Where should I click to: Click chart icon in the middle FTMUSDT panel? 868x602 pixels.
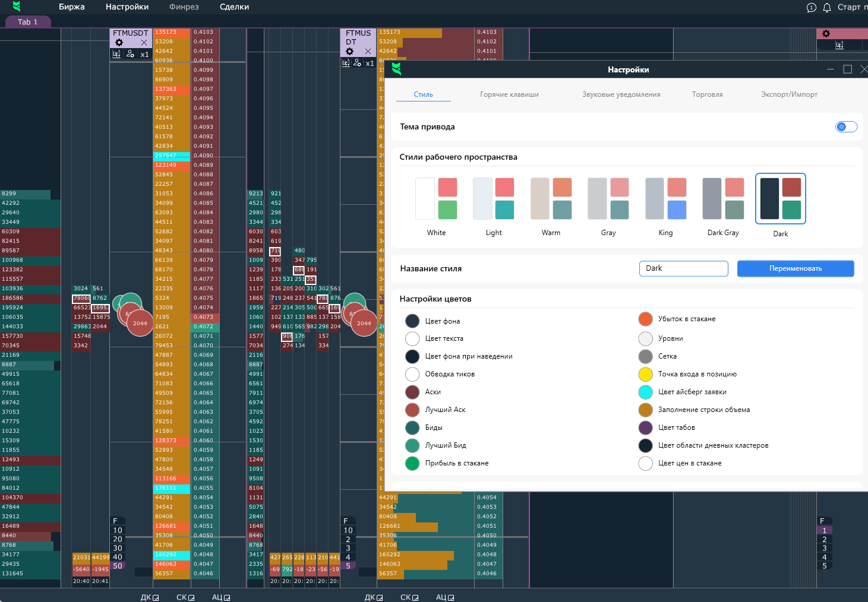point(346,63)
